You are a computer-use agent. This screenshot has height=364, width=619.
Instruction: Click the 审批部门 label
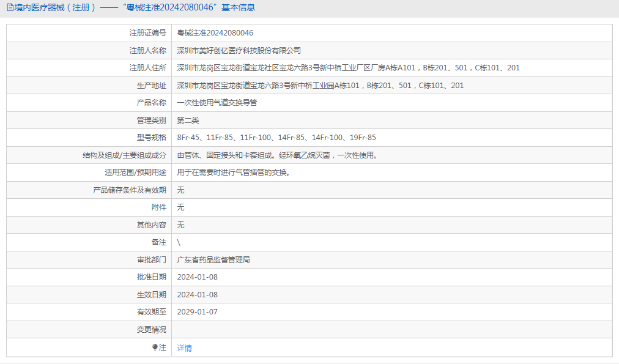pos(151,260)
